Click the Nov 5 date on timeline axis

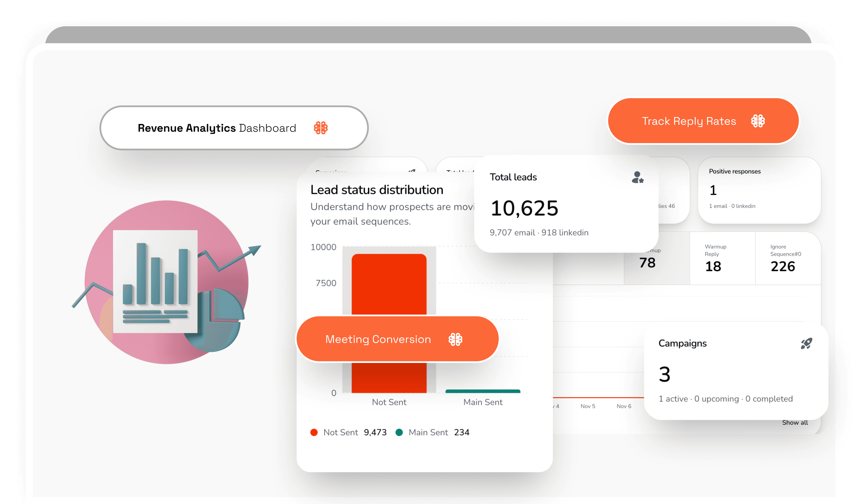click(588, 407)
